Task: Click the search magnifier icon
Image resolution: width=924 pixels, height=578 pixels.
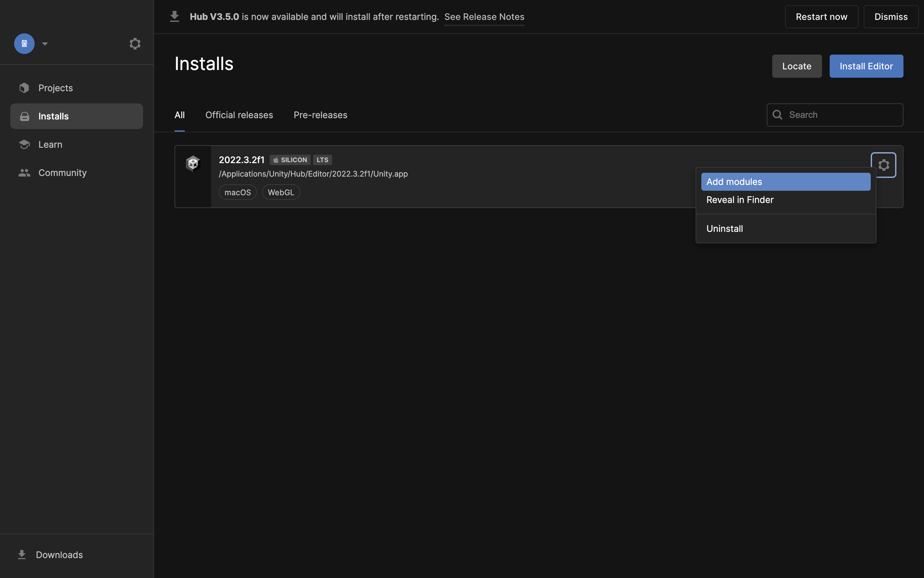Action: 777,115
